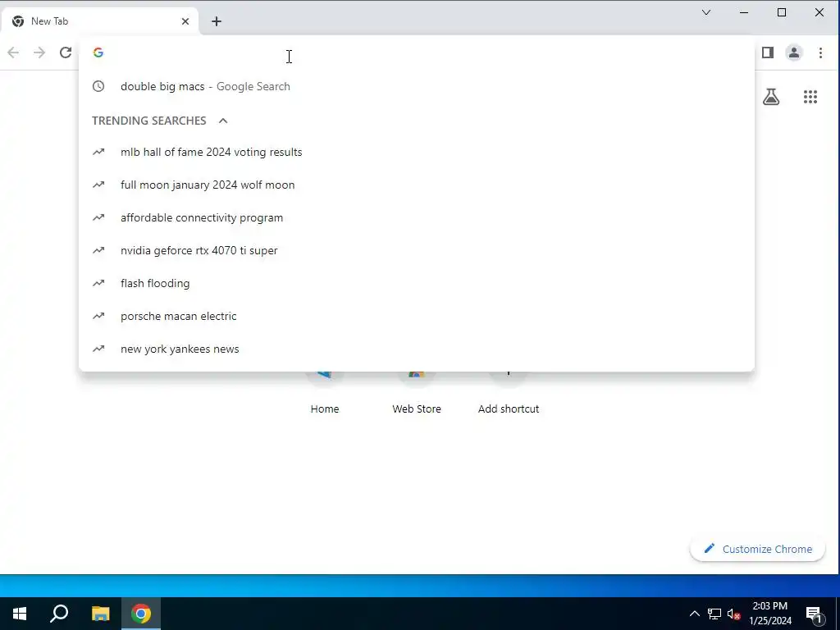Select the New Tab tab
840x630 pixels.
pos(99,21)
